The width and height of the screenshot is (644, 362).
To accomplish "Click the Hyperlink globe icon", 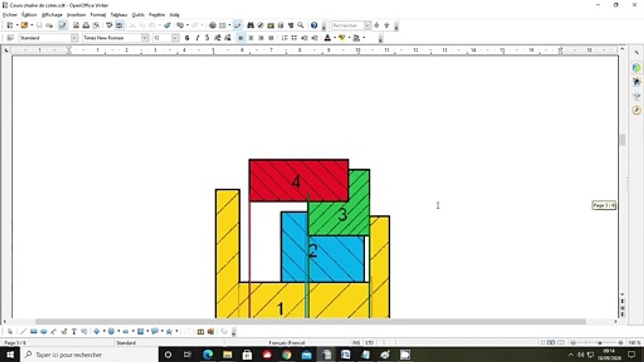I will tap(212, 25).
